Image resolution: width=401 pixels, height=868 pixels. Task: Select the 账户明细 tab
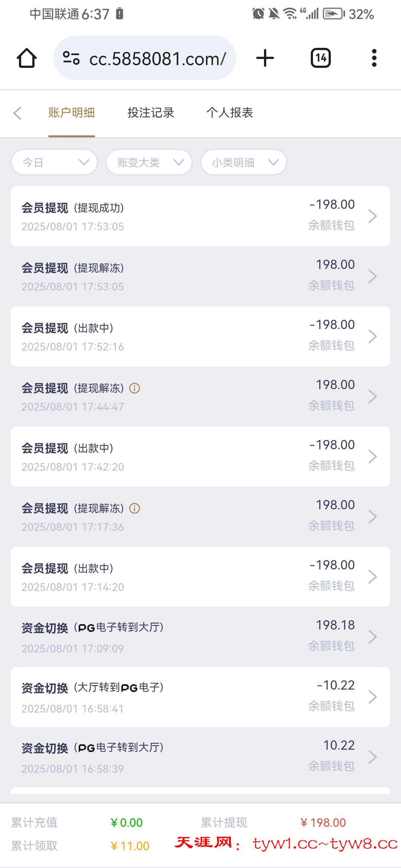click(72, 113)
